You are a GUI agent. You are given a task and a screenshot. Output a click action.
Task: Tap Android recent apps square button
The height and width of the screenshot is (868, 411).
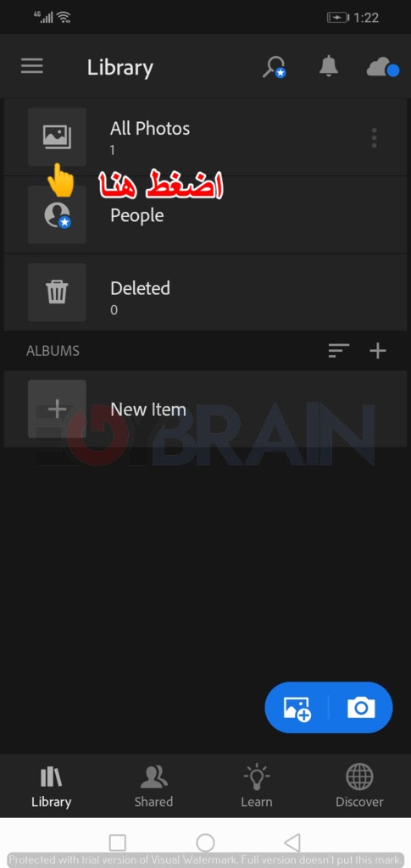[x=117, y=843]
